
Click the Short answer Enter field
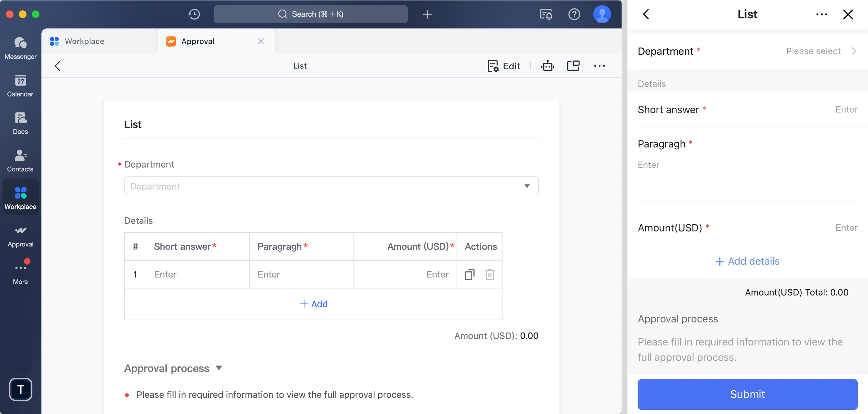click(198, 274)
